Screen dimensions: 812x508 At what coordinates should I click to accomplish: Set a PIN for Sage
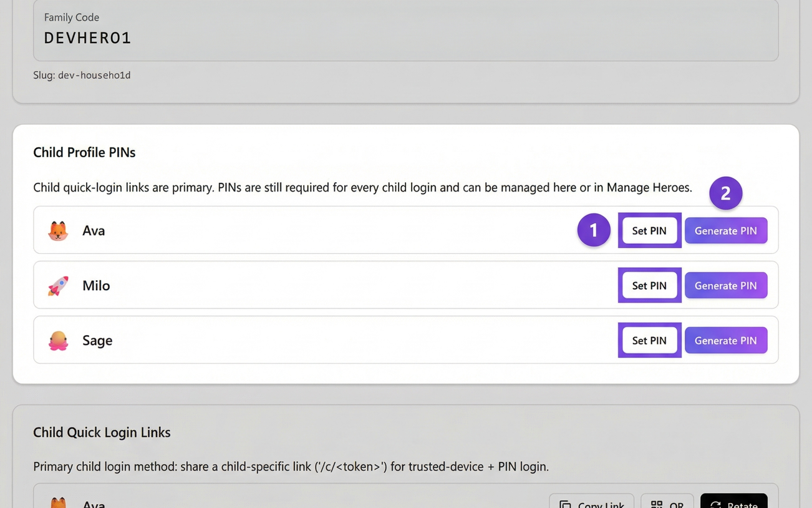[x=649, y=340]
